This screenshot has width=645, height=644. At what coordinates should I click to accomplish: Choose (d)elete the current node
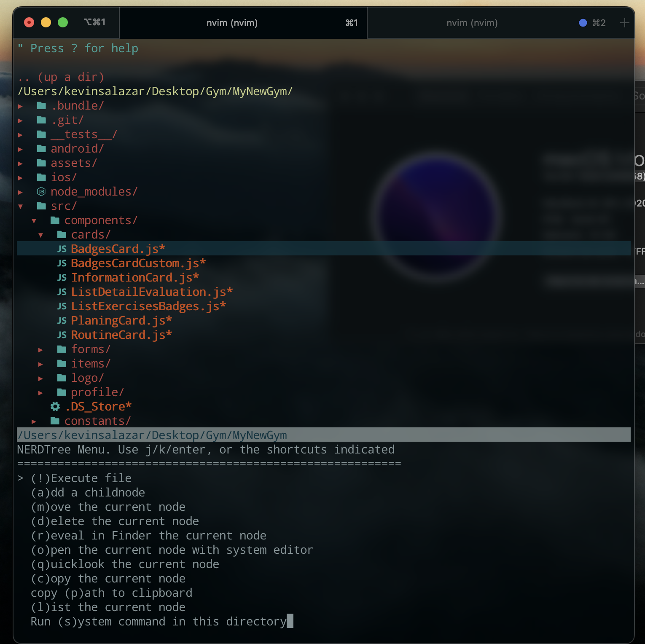[x=115, y=521]
